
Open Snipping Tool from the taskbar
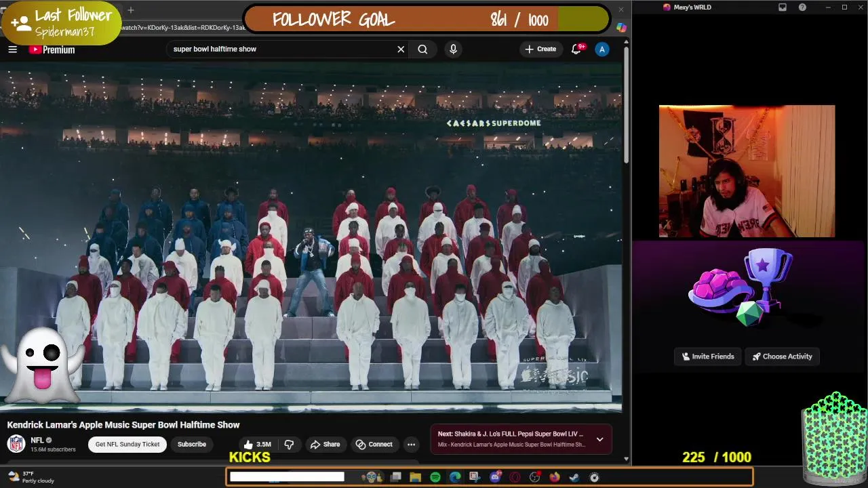point(475,477)
